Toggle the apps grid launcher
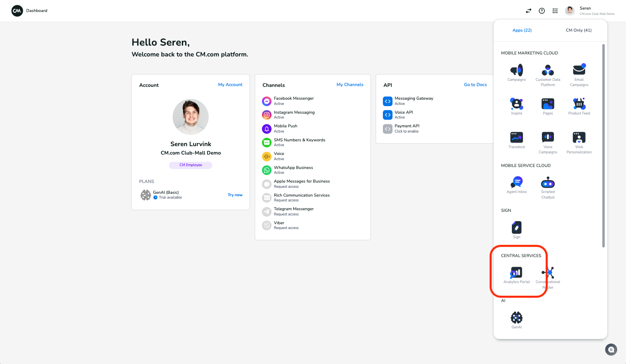626x364 pixels. click(555, 11)
